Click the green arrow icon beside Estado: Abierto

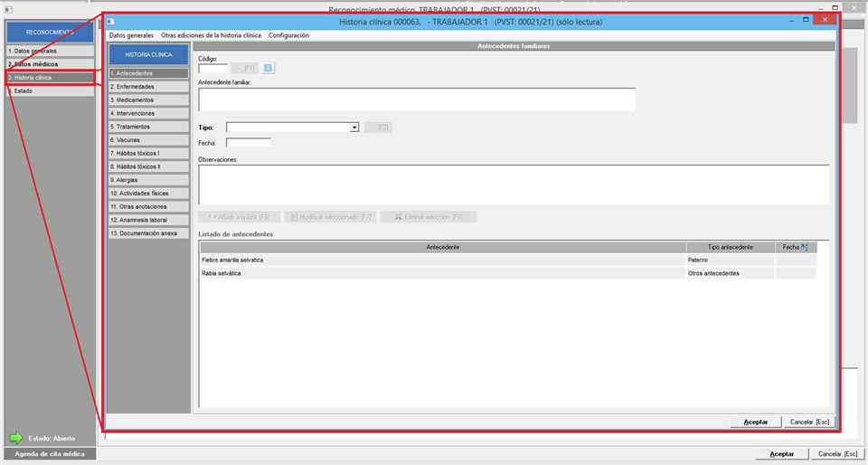coord(16,438)
